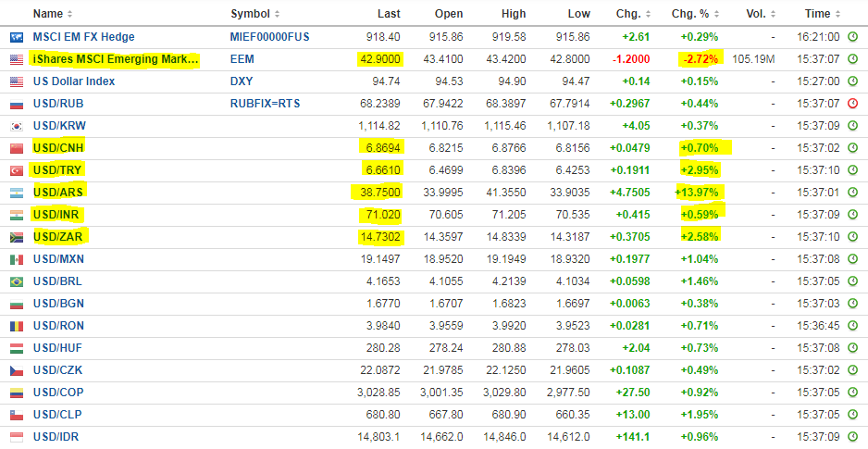The image size is (868, 449).
Task: Click the 38.7500 last price for USD/ARS
Action: coord(378,193)
